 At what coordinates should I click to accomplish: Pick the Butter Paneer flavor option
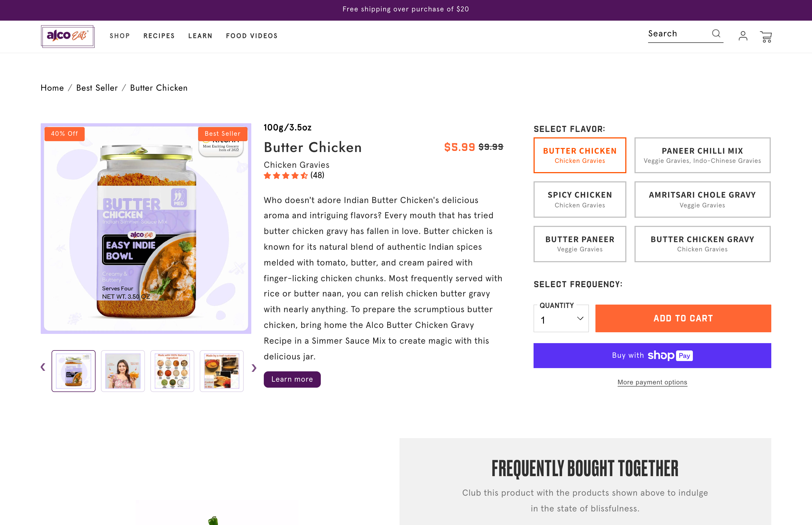(x=580, y=244)
